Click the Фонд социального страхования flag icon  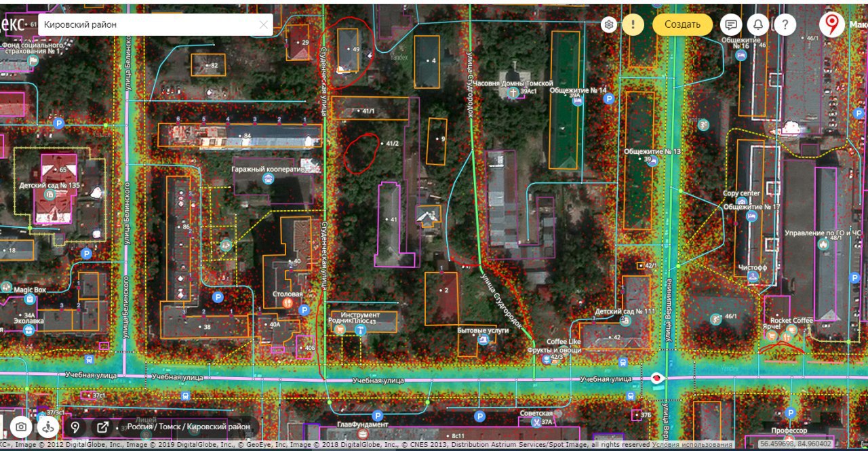click(x=32, y=60)
